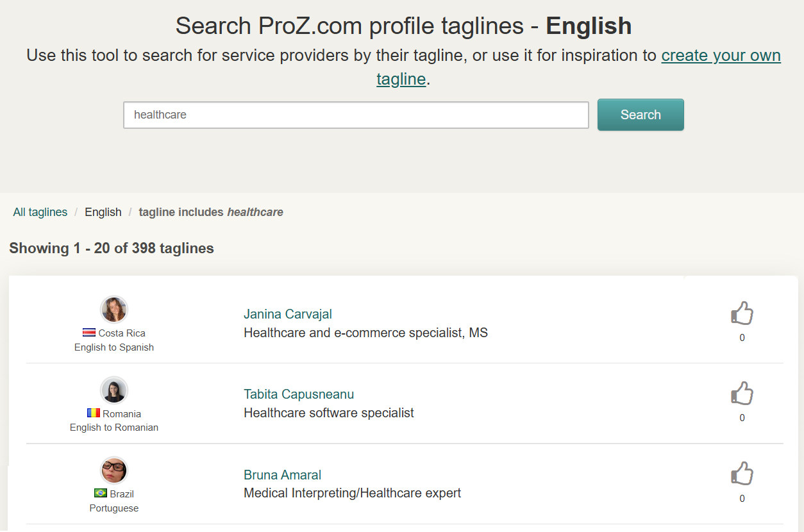Click the Brazil flag icon
Viewport: 804px width, 532px height.
point(101,494)
